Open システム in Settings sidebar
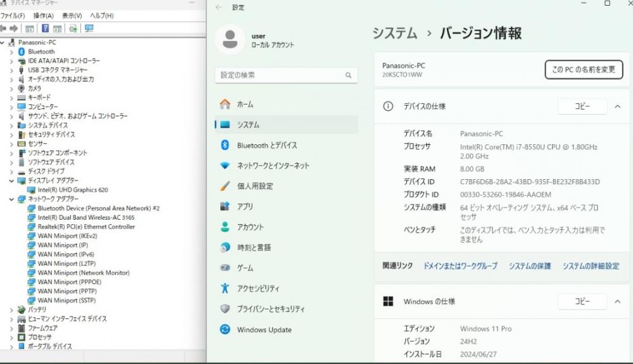 [286, 125]
